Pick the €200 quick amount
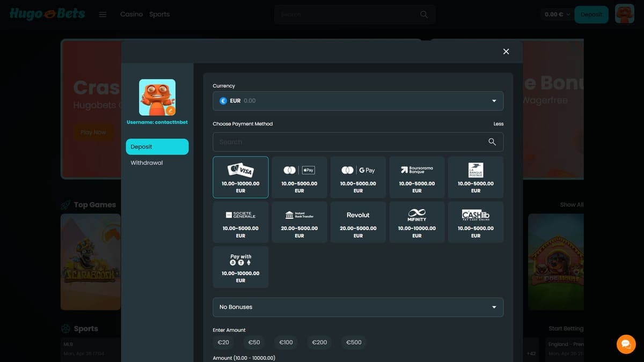The image size is (644, 362). coord(319,342)
